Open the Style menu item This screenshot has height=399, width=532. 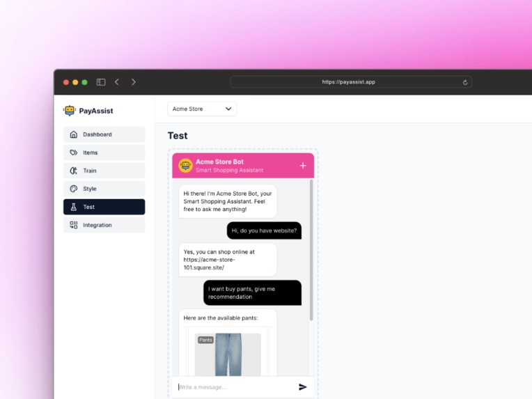pyautogui.click(x=104, y=189)
